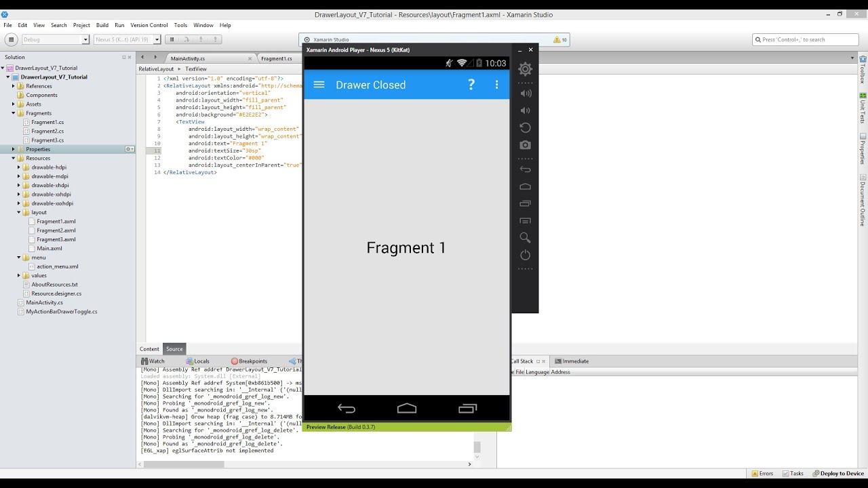
Task: Open Android Player settings gear icon
Action: (525, 68)
